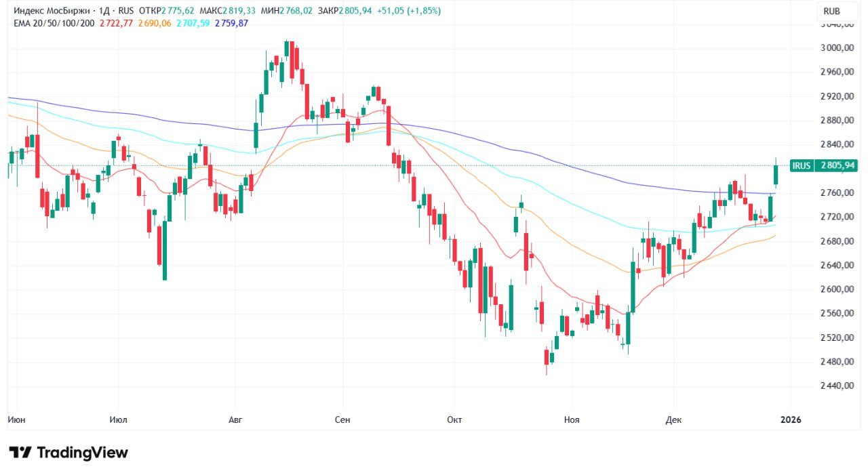Click the orange EMA value 2 690,06
Image resolution: width=868 pixels, height=475 pixels.
155,23
